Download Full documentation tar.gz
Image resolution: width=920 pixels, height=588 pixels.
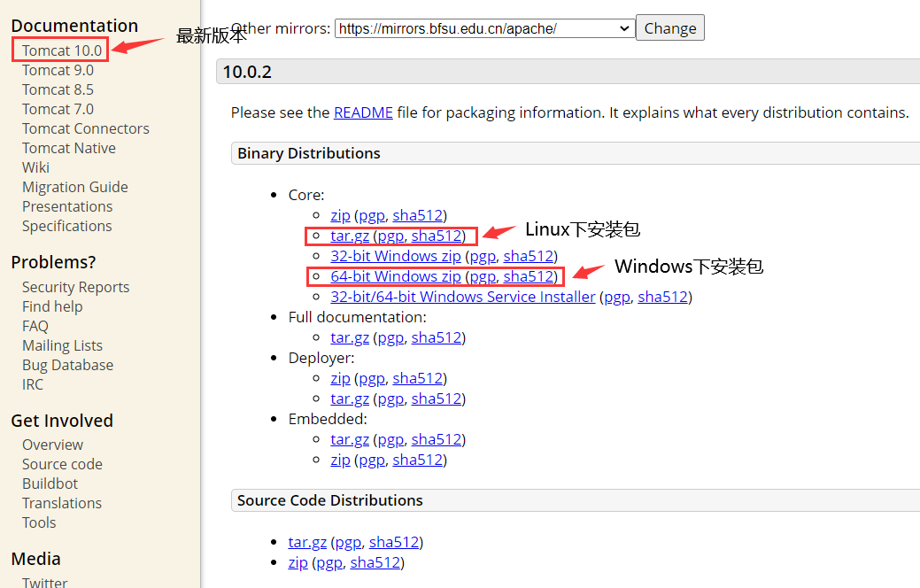click(350, 337)
